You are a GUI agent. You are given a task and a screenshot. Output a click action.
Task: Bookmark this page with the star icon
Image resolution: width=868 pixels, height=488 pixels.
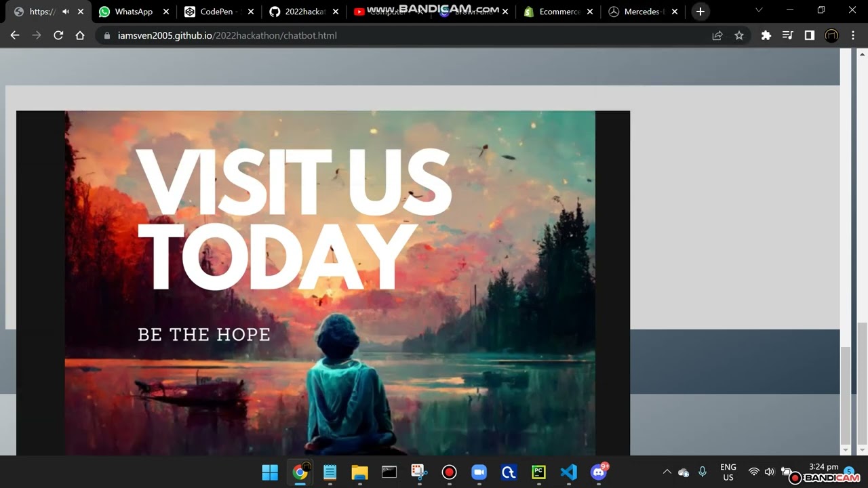[739, 35]
